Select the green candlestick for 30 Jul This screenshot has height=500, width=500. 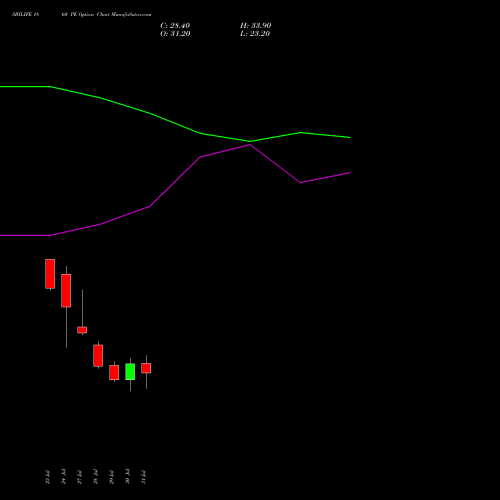coord(130,371)
